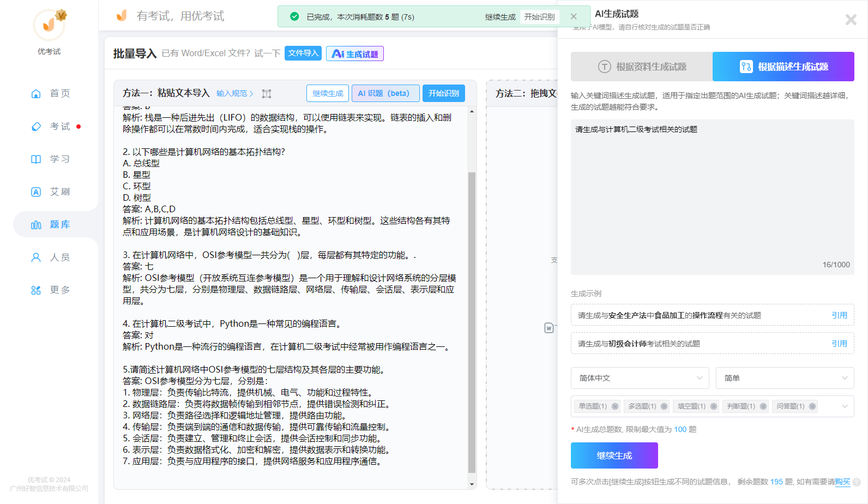
Task: Click the Word document icon in drag area
Action: [x=549, y=328]
